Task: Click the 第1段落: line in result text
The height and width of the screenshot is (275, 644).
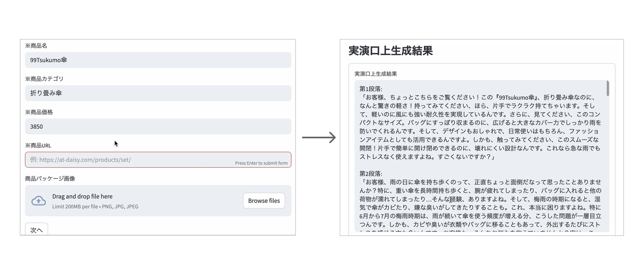Action: point(371,89)
